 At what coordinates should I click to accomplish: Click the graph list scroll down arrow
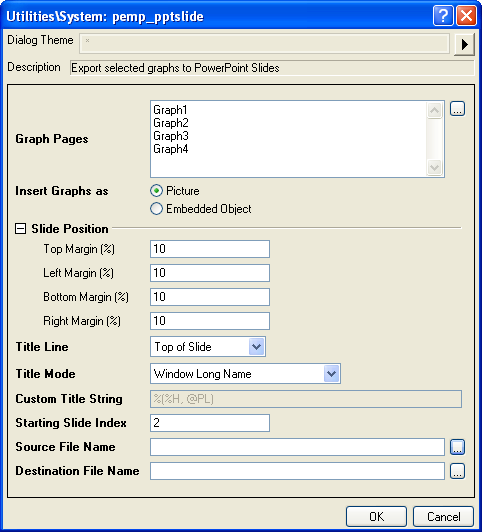(x=435, y=167)
